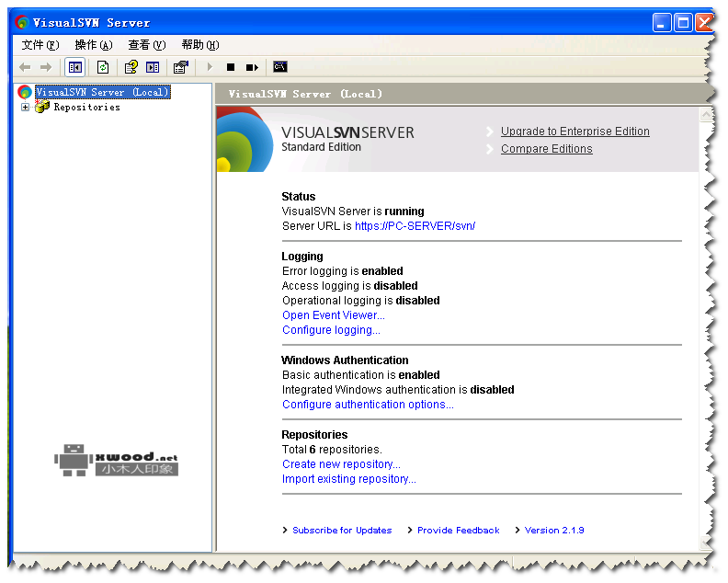This screenshot has width=728, height=583.
Task: Click the Back arrow toolbar button
Action: pyautogui.click(x=25, y=67)
